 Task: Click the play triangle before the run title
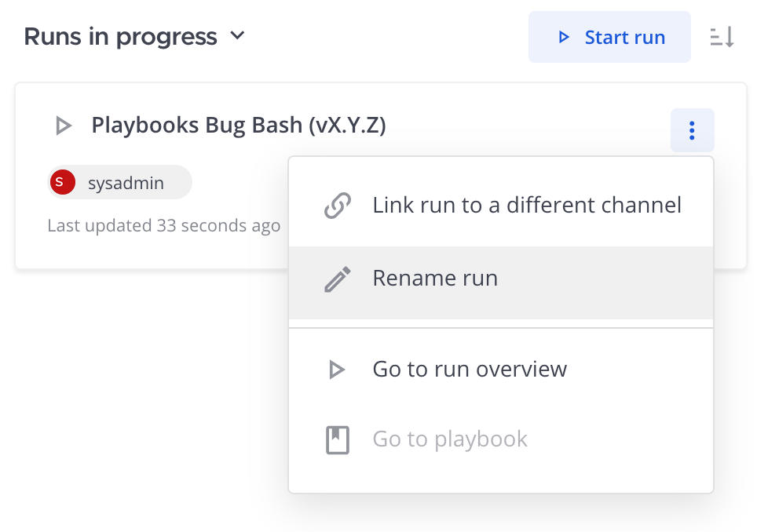(x=63, y=126)
